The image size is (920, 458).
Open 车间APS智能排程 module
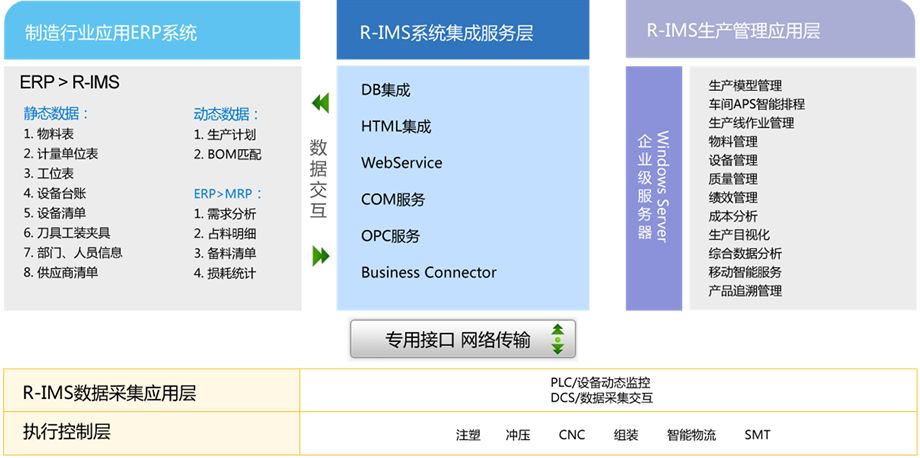757,104
